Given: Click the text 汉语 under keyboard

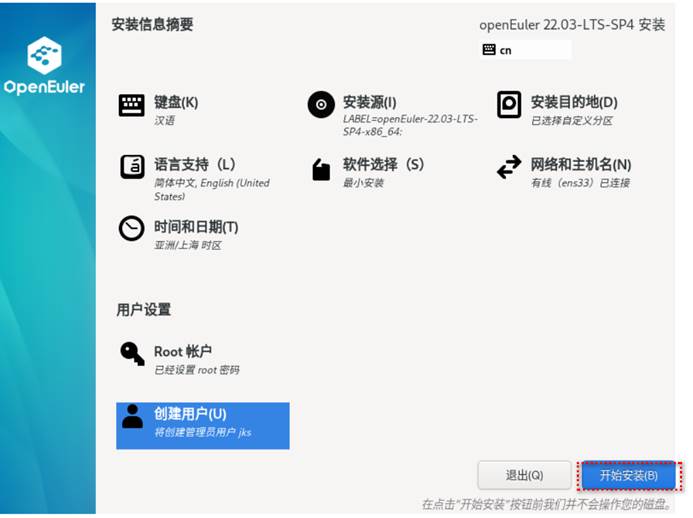Looking at the screenshot, I should (164, 121).
